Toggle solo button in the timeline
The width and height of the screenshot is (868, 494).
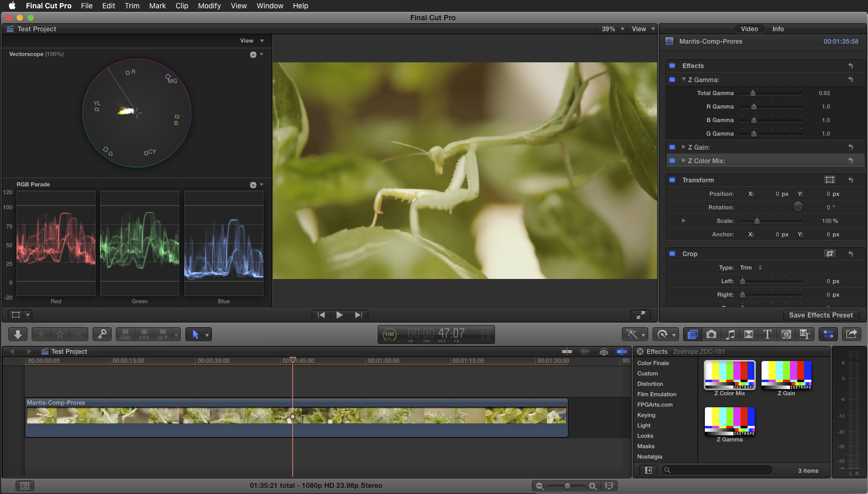pyautogui.click(x=604, y=352)
